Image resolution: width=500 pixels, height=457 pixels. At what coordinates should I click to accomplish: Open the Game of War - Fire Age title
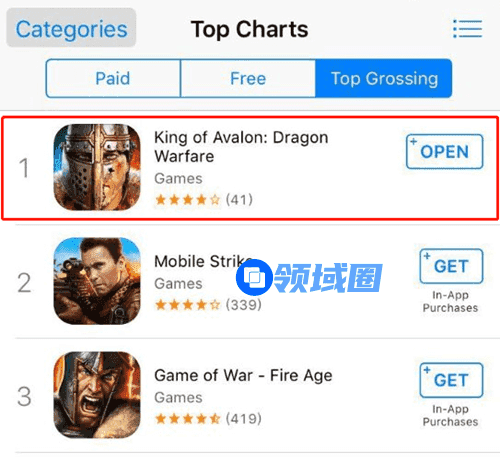coord(243,376)
